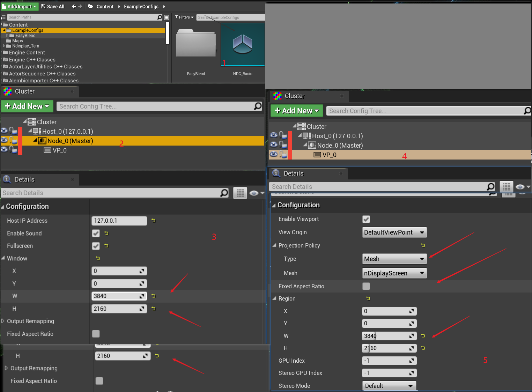Collapse the Window section
The width and height of the screenshot is (532, 392).
click(3, 258)
